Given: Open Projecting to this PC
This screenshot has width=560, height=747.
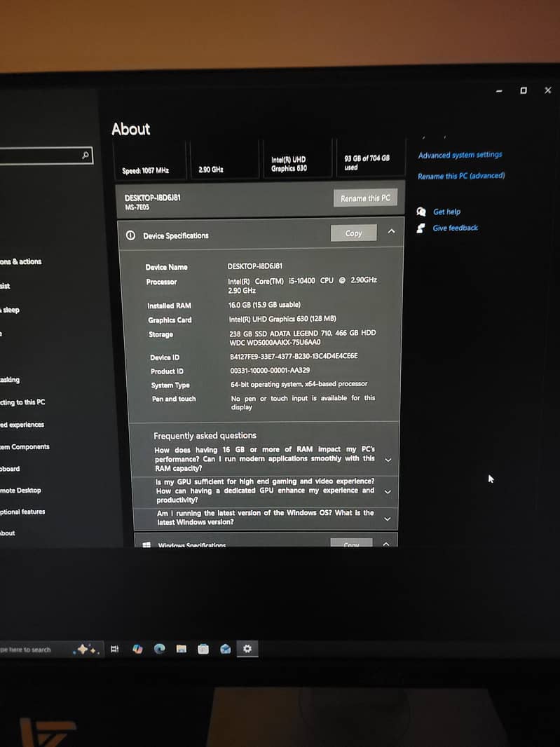Looking at the screenshot, I should 22,402.
